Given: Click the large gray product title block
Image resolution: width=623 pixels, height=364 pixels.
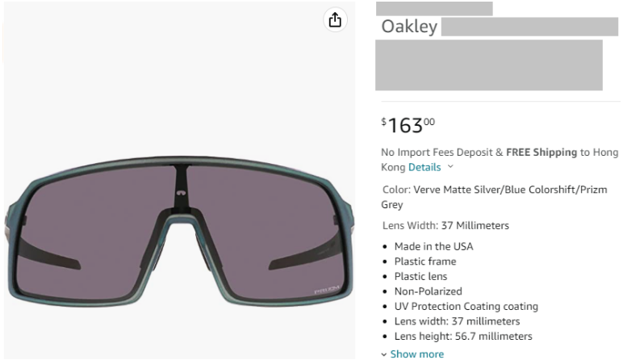Looking at the screenshot, I should (488, 65).
